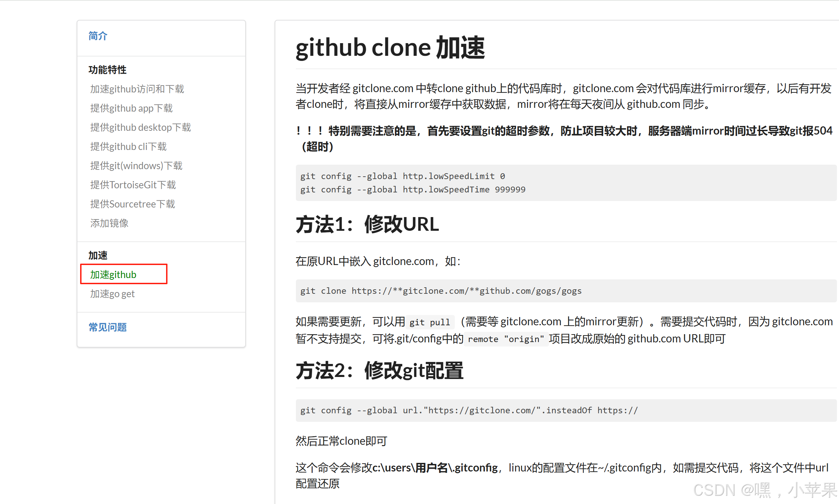Open 加速github访问和下载 in sidebar

137,89
